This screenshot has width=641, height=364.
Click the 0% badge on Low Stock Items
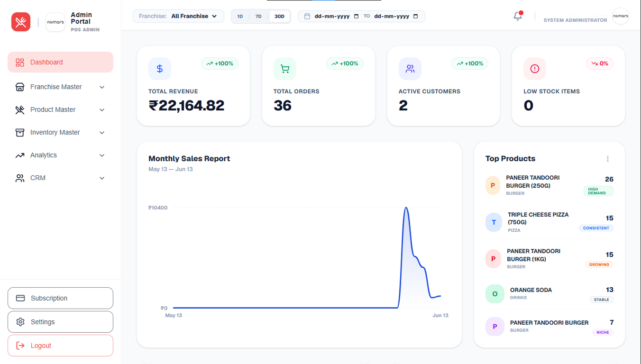(x=600, y=64)
